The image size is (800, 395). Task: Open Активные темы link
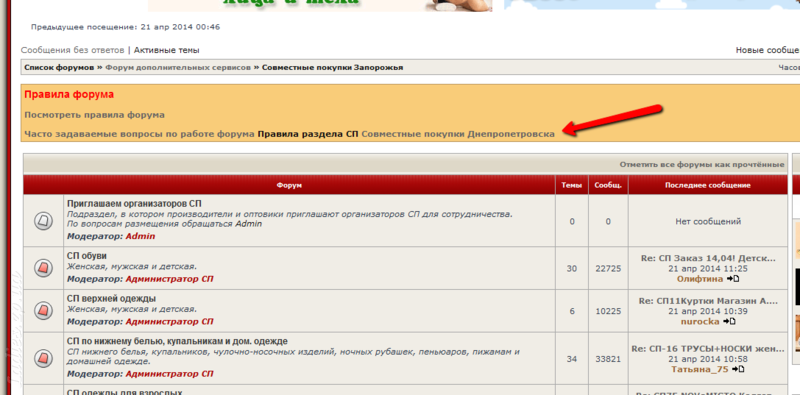coord(166,50)
